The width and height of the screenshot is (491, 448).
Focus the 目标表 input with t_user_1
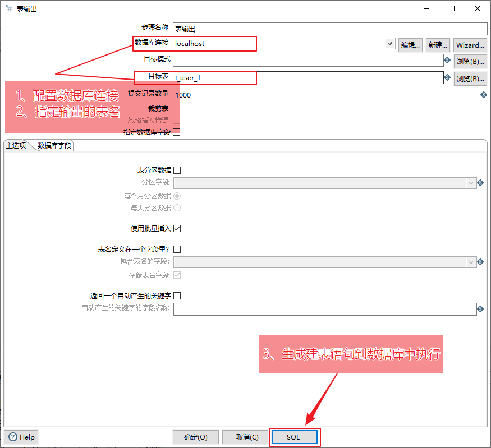pyautogui.click(x=308, y=77)
